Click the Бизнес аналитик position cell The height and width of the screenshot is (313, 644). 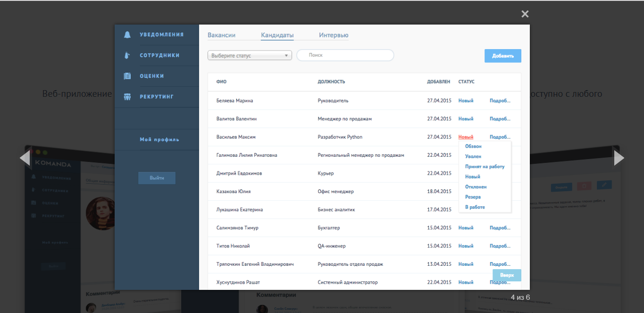[336, 210]
